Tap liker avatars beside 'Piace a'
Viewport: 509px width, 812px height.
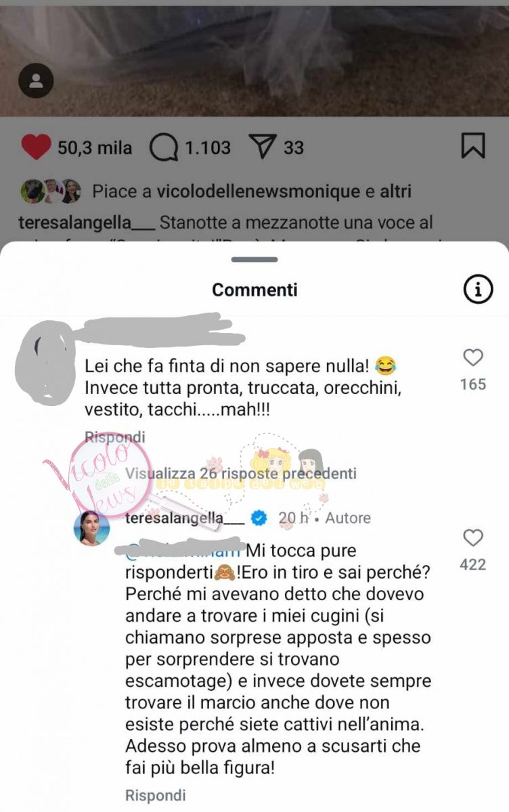click(50, 191)
